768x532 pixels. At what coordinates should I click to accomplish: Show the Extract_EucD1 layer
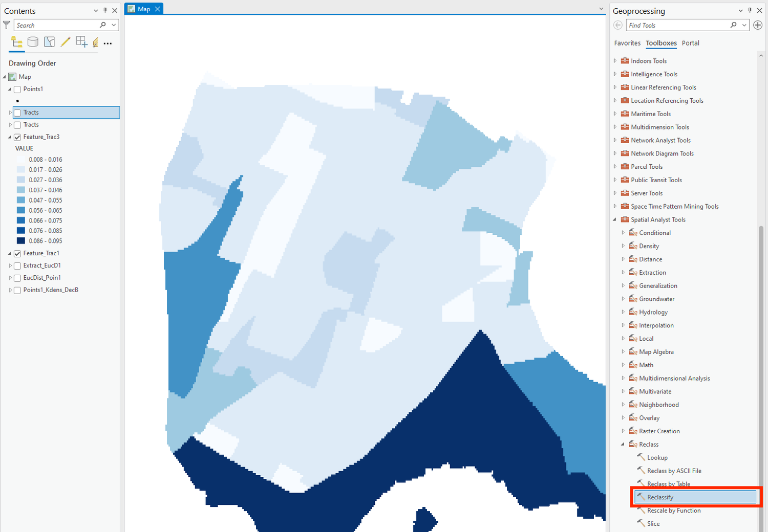(x=17, y=265)
